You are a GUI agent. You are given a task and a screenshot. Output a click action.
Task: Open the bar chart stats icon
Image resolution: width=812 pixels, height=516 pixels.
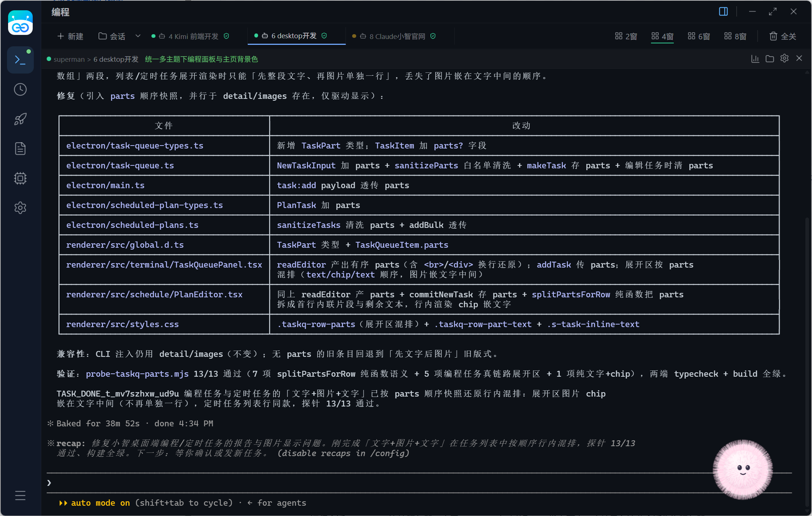pyautogui.click(x=755, y=59)
